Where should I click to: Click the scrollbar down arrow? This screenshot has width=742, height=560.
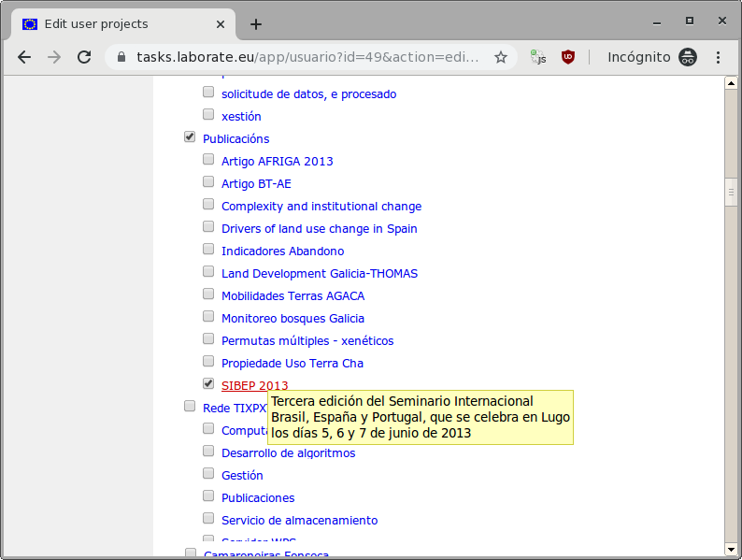[731, 550]
